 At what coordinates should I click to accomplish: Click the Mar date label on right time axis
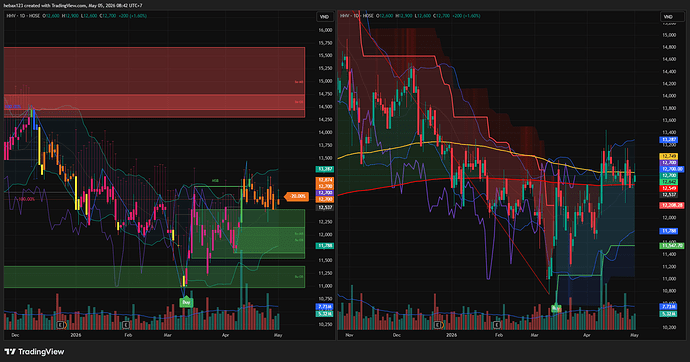click(534, 335)
